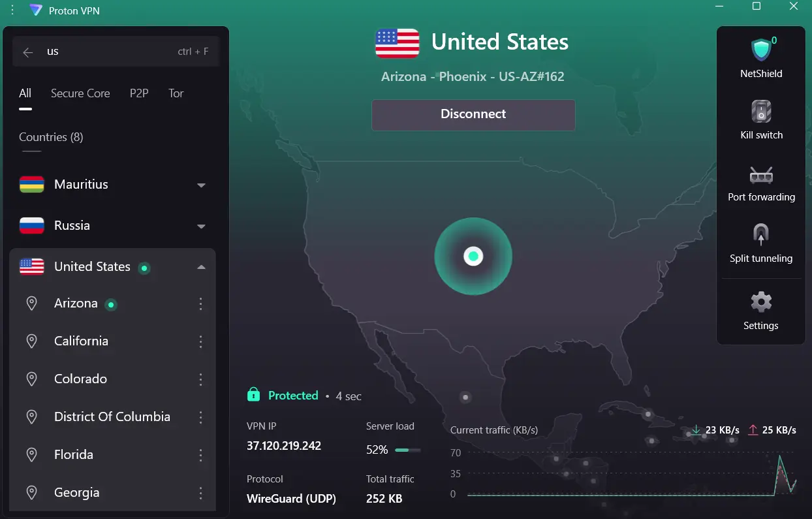The image size is (812, 519).
Task: Switch to the P2P tab
Action: pos(139,93)
